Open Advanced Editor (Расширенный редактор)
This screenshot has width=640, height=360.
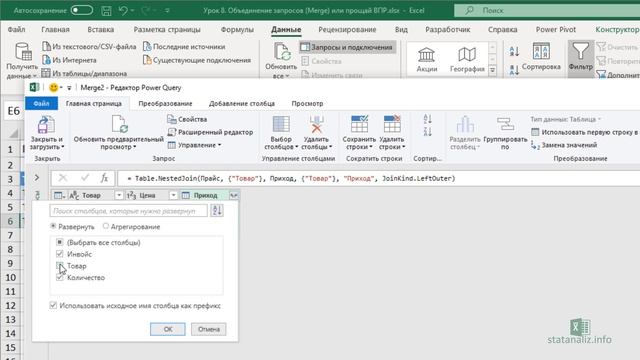[210, 132]
